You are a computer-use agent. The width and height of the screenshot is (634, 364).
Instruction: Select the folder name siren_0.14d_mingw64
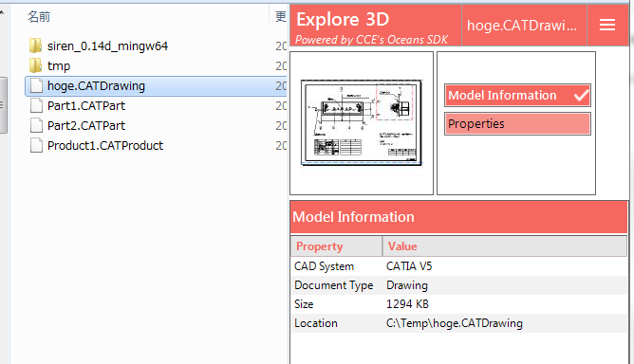(107, 45)
